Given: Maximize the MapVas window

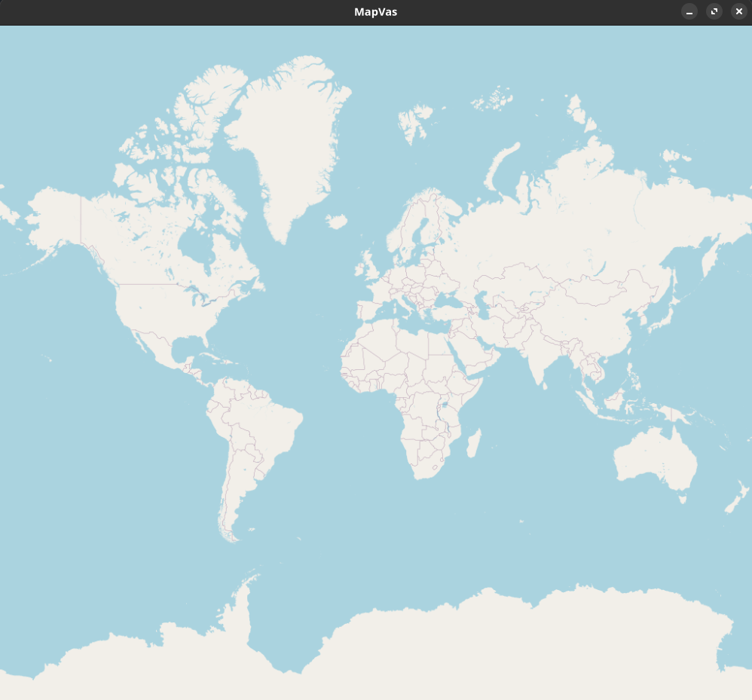Looking at the screenshot, I should tap(714, 11).
